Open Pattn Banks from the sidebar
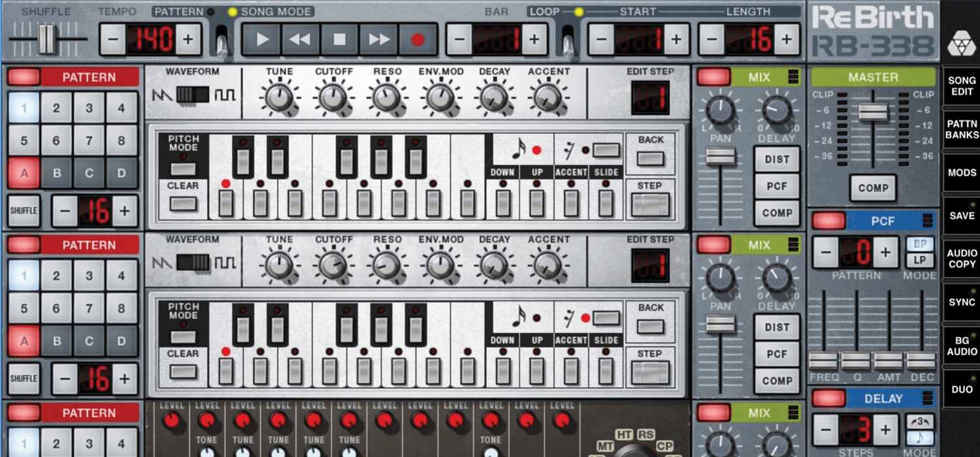Screen dimensions: 980x457 [961, 129]
